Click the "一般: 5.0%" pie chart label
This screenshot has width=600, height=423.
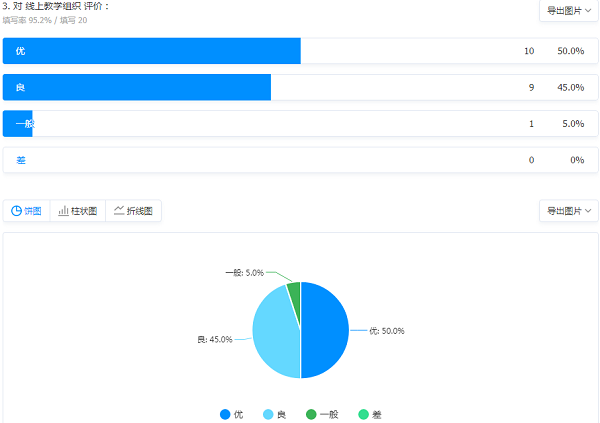244,272
